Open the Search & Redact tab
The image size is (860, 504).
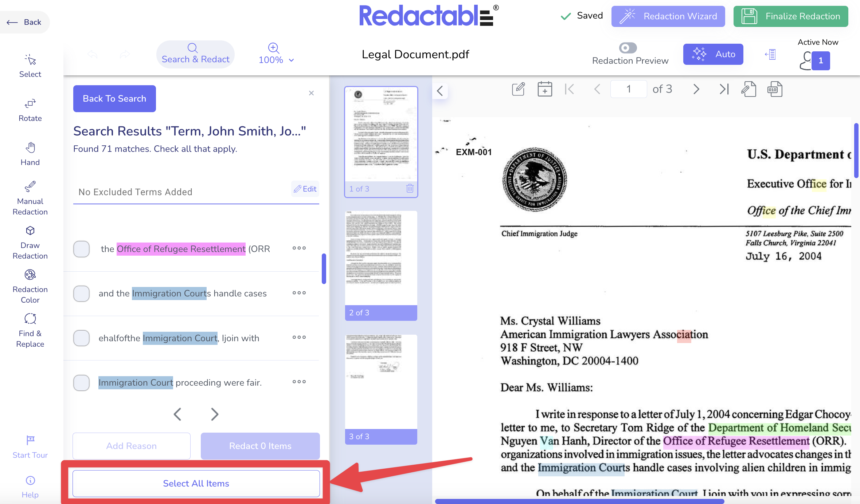pos(195,54)
